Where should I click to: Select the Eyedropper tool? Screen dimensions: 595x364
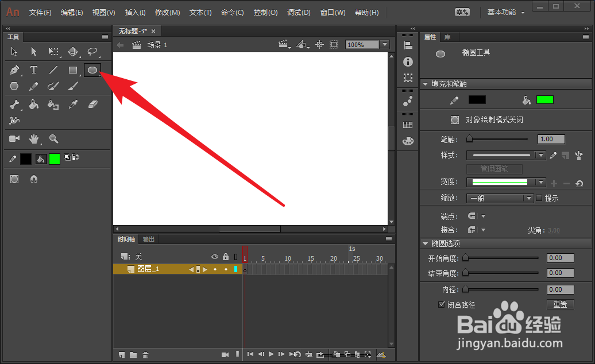(72, 104)
